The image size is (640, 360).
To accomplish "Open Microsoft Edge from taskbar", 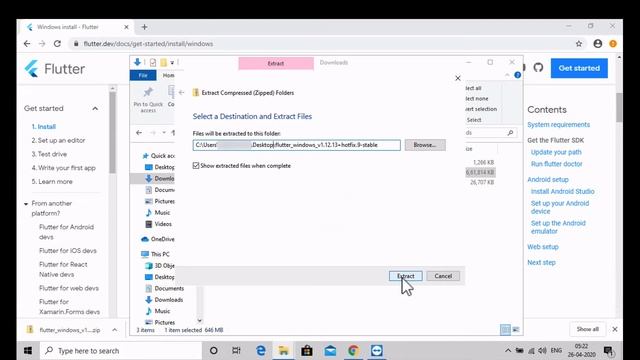I will (260, 351).
